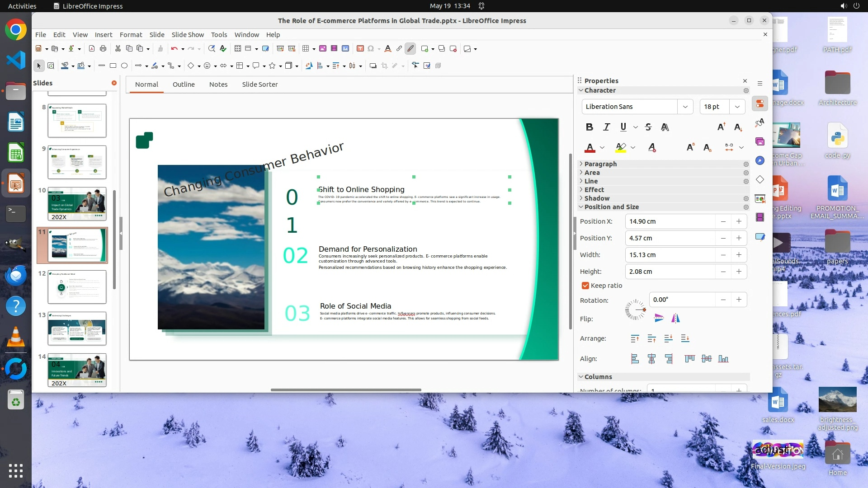
Task: Select slide 12 thumbnail
Action: pos(77,286)
